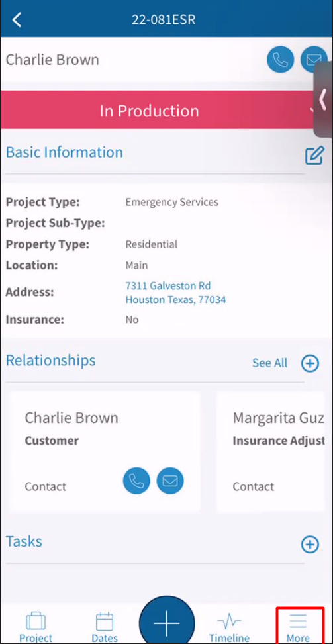Screen dimensions: 333x644
Task: Open the More menu tab
Action: pyautogui.click(x=299, y=627)
